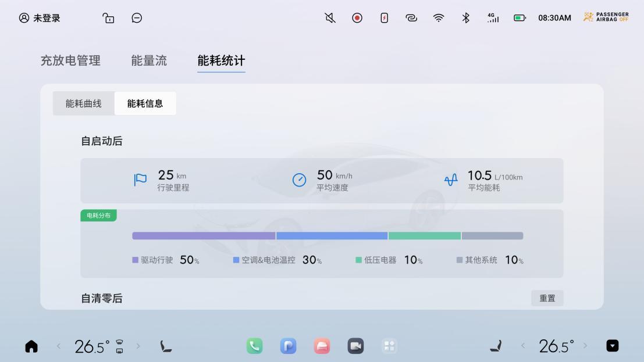This screenshot has width=644, height=362.
Task: Switch to 充放电管理 tab
Action: (x=70, y=60)
